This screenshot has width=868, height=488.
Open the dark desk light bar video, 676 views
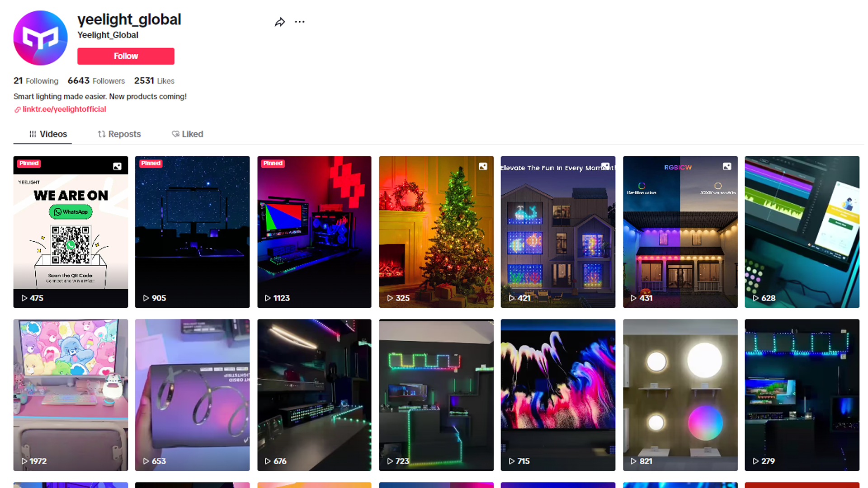click(314, 395)
